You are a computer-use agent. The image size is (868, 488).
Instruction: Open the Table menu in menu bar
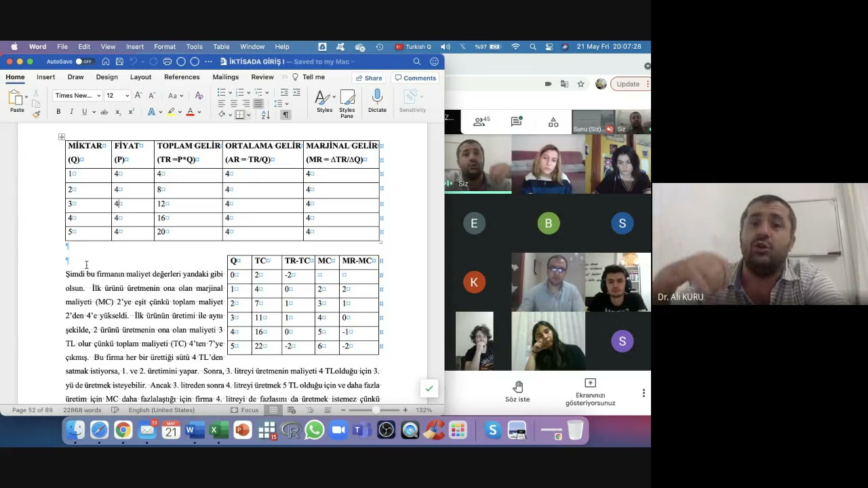click(x=221, y=47)
